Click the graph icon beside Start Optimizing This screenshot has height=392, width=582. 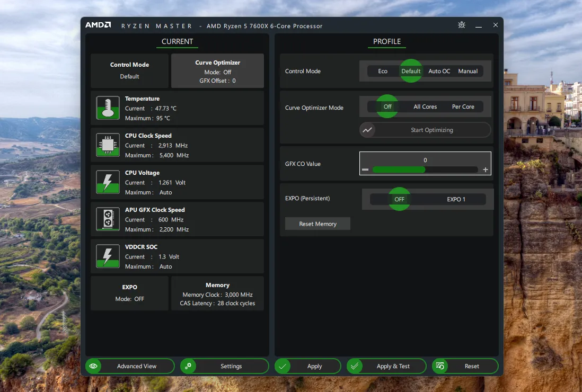click(x=367, y=130)
